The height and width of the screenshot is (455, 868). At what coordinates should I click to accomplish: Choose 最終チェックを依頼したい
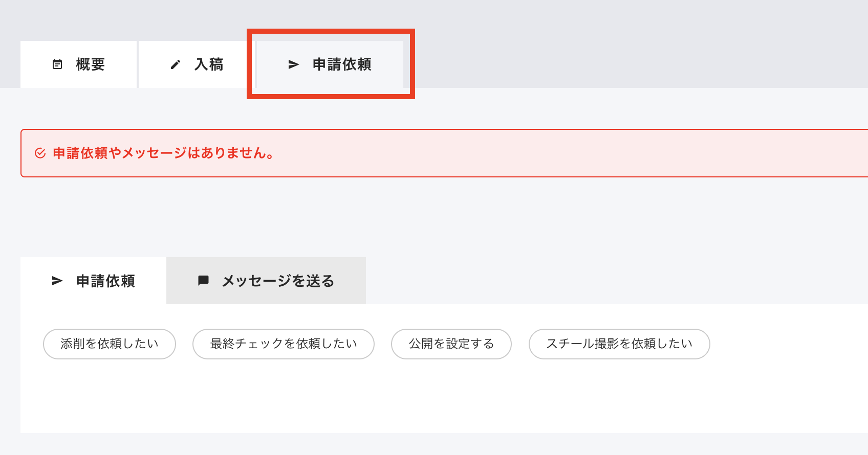pos(283,344)
